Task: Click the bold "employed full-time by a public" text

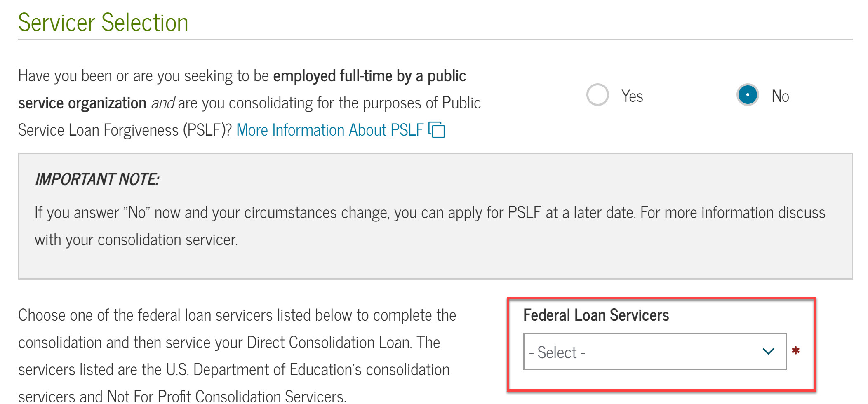Action: (369, 76)
